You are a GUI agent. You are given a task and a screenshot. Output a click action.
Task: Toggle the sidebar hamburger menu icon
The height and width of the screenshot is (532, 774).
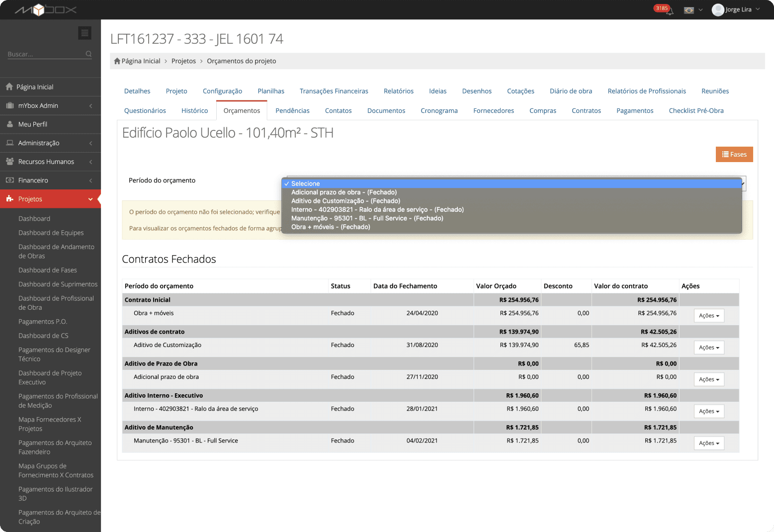85,33
